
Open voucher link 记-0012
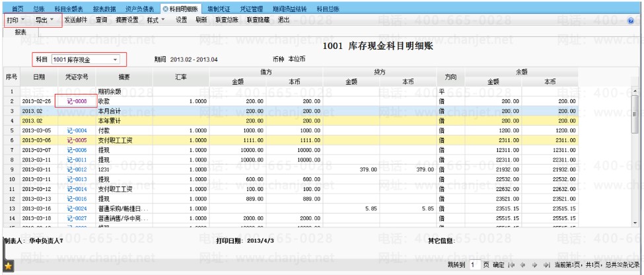77,169
